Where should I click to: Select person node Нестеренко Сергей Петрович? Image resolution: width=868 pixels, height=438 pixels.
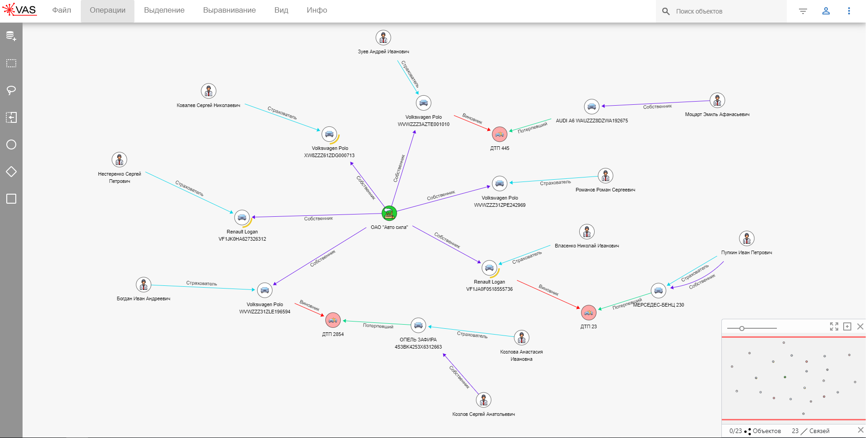click(120, 160)
